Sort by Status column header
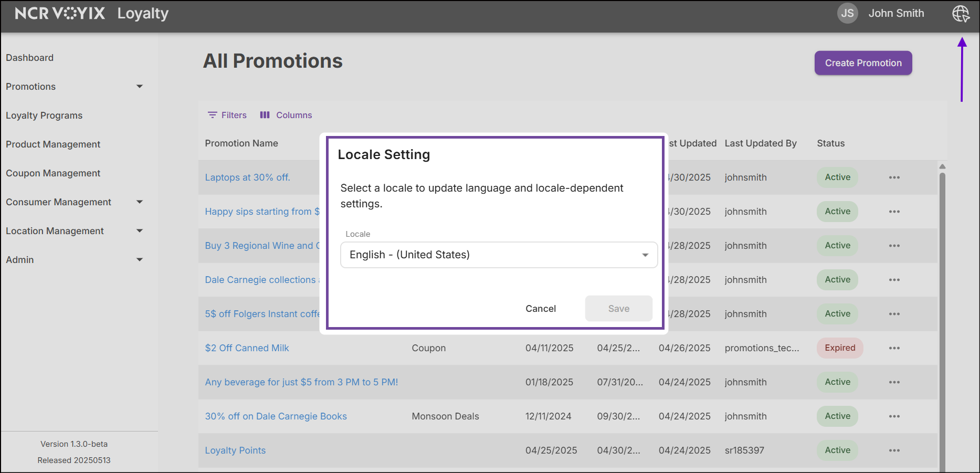980x473 pixels. tap(830, 143)
